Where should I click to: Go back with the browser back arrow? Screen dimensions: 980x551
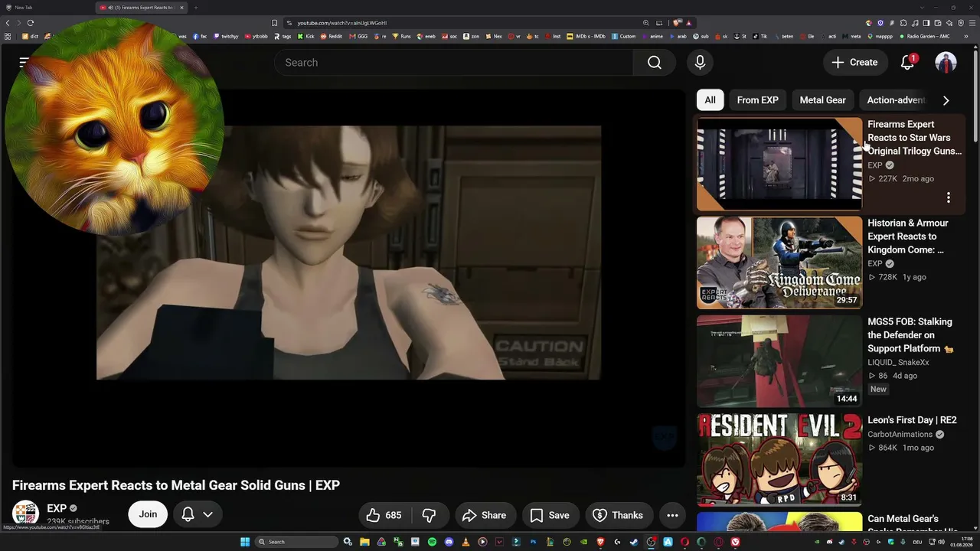(x=8, y=23)
